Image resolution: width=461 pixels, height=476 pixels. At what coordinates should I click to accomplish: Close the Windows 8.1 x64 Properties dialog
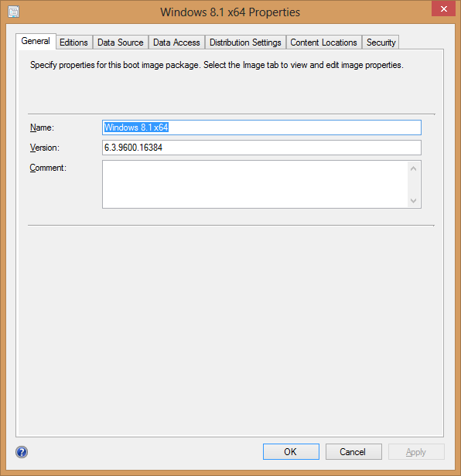point(443,8)
